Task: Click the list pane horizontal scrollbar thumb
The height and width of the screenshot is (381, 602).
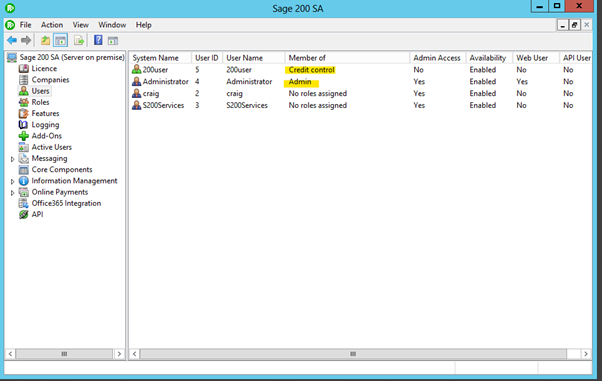Action: [353, 354]
